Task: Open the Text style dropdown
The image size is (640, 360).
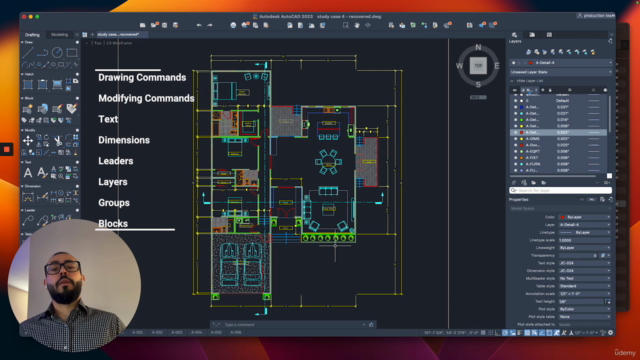Action: pos(585,263)
